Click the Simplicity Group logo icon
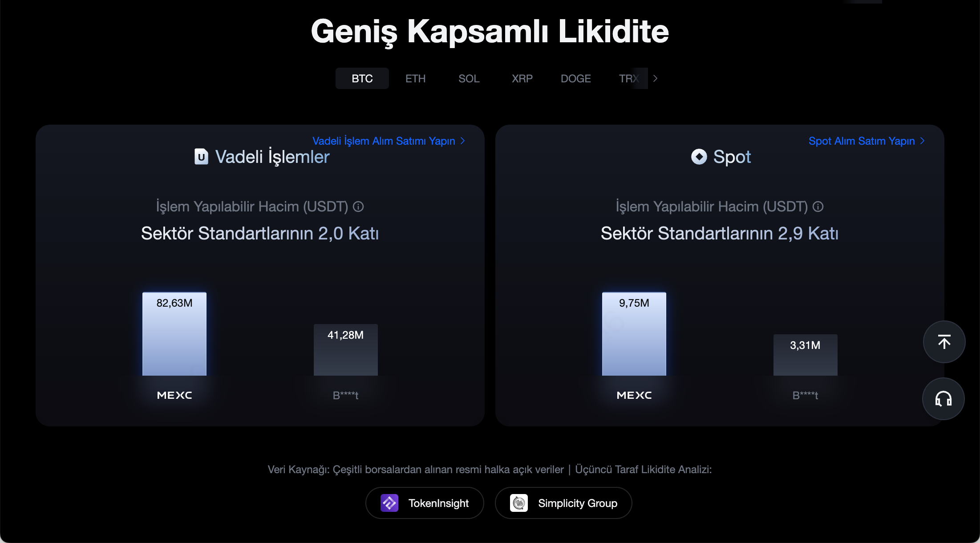 519,503
